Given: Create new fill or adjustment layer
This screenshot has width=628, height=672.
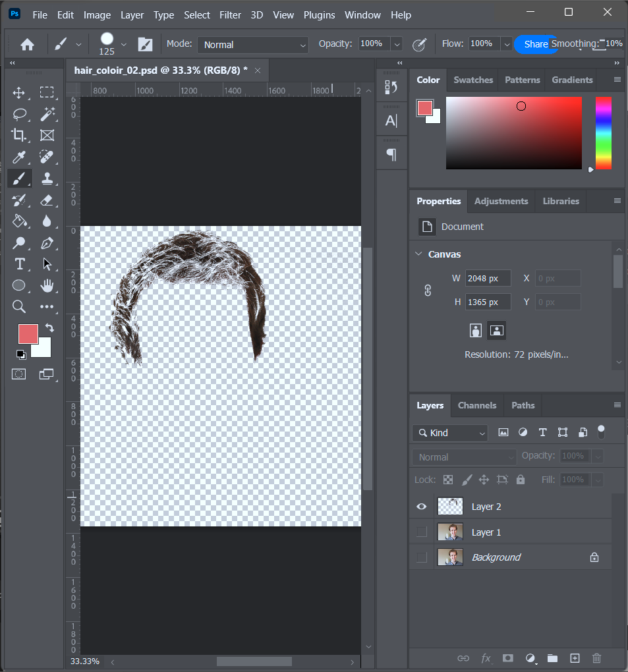Looking at the screenshot, I should coord(530,658).
